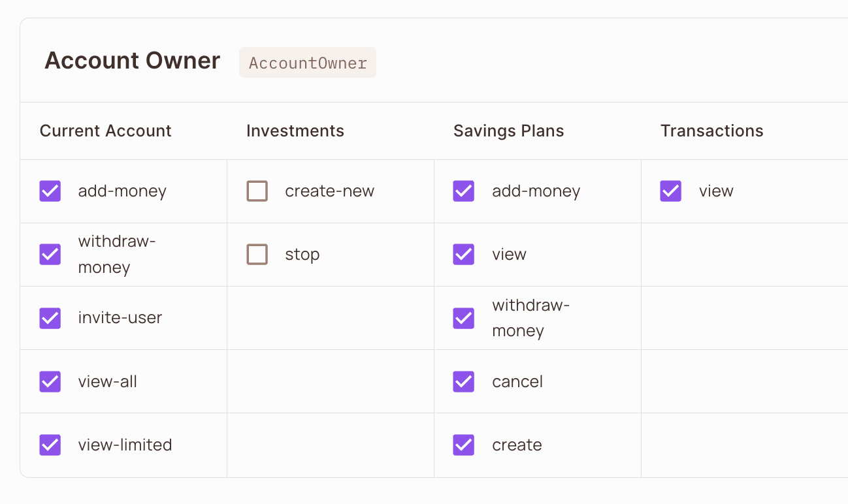The image size is (848, 504).
Task: Uncheck withdraw-money in Savings Plans column
Action: pyautogui.click(x=464, y=318)
